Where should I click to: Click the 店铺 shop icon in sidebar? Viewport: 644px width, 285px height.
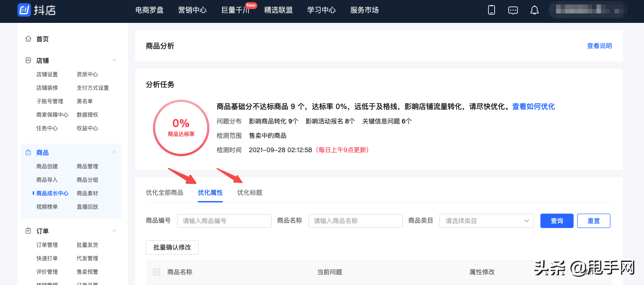point(28,60)
